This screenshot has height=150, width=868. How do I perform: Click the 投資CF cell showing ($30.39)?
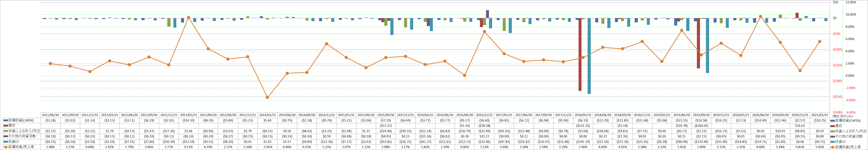coord(169,142)
